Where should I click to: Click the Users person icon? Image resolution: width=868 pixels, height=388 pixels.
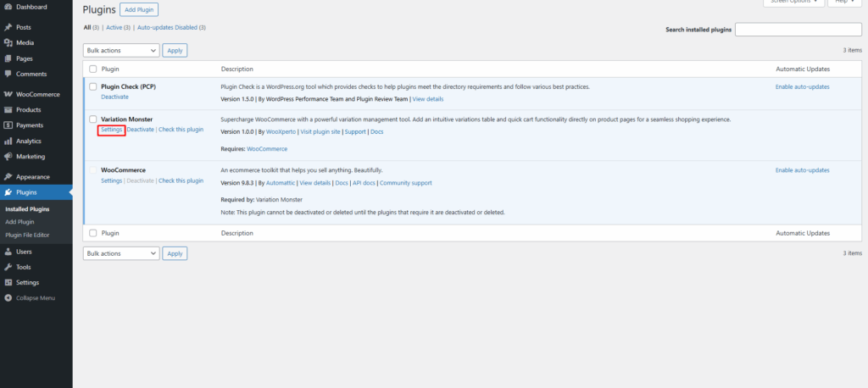[x=8, y=252]
